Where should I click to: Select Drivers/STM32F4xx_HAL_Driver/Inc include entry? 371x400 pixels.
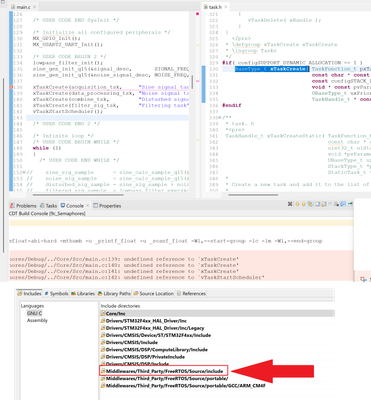tap(144, 321)
